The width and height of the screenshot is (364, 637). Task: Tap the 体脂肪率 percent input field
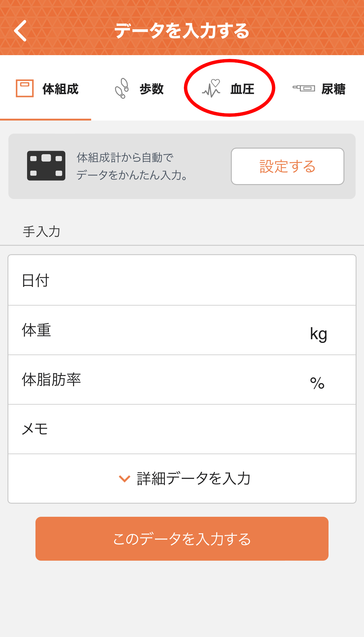click(x=182, y=380)
